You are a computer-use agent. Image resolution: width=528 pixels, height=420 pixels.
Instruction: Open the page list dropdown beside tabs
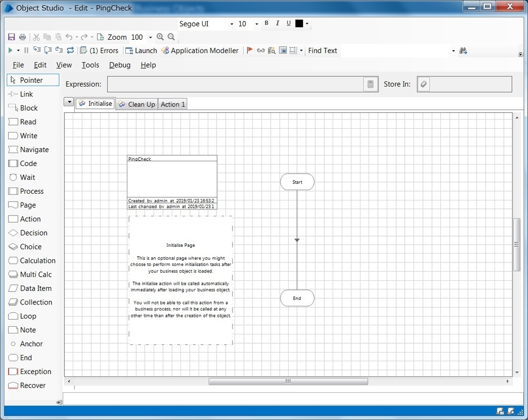[x=69, y=102]
